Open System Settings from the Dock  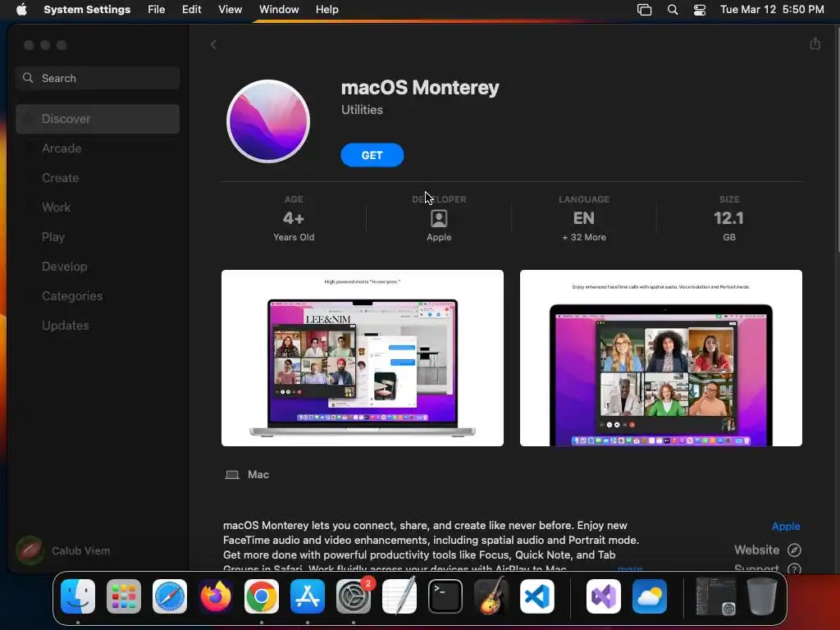(353, 596)
